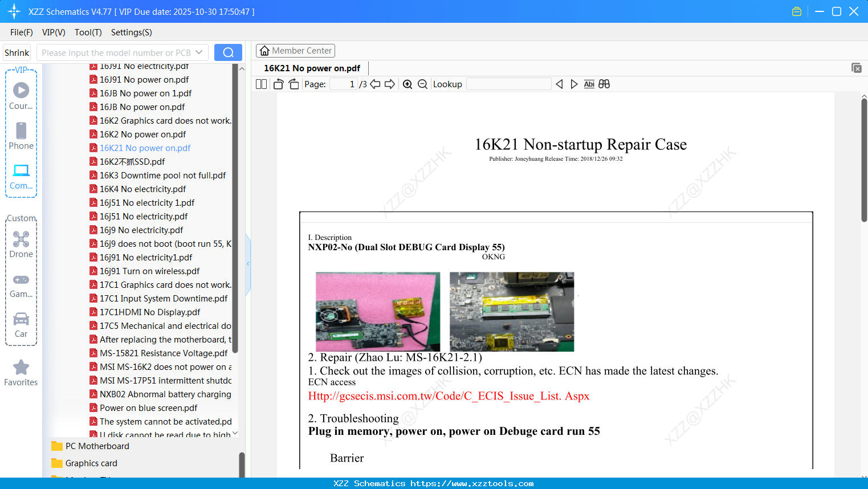Open 16JB No power on 1.pdf

click(141, 93)
